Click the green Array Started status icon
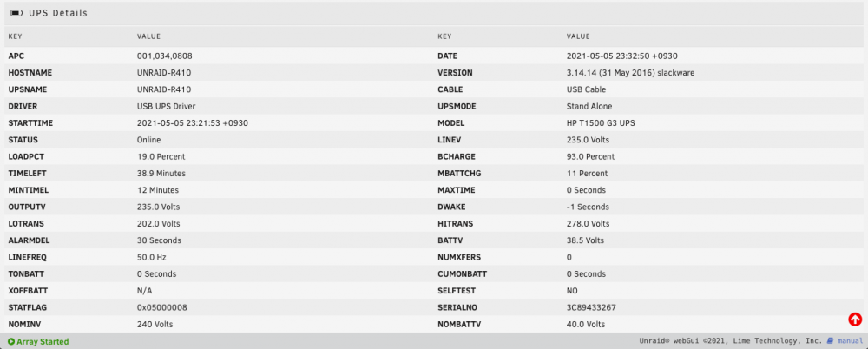Screen dimensions: 868x349 pyautogui.click(x=11, y=342)
